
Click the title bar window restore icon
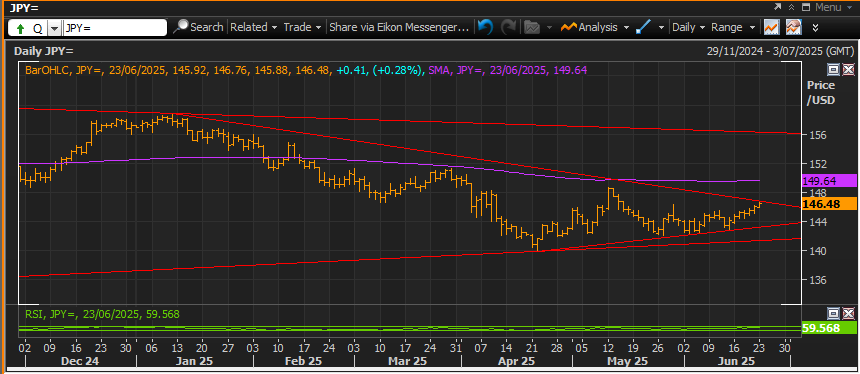click(806, 7)
